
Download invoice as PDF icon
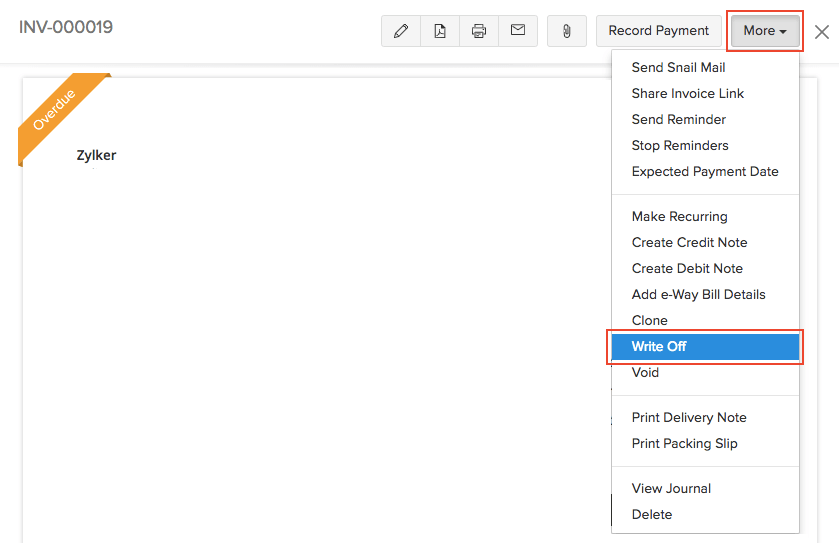(440, 31)
